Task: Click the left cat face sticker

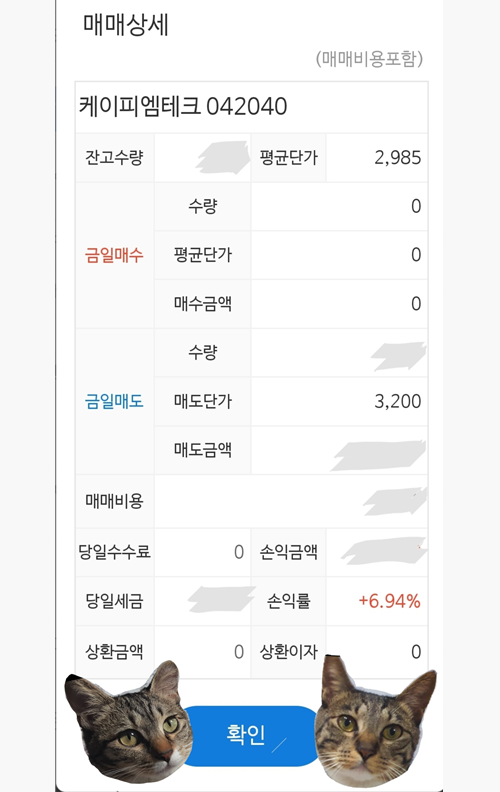Action: tap(129, 721)
